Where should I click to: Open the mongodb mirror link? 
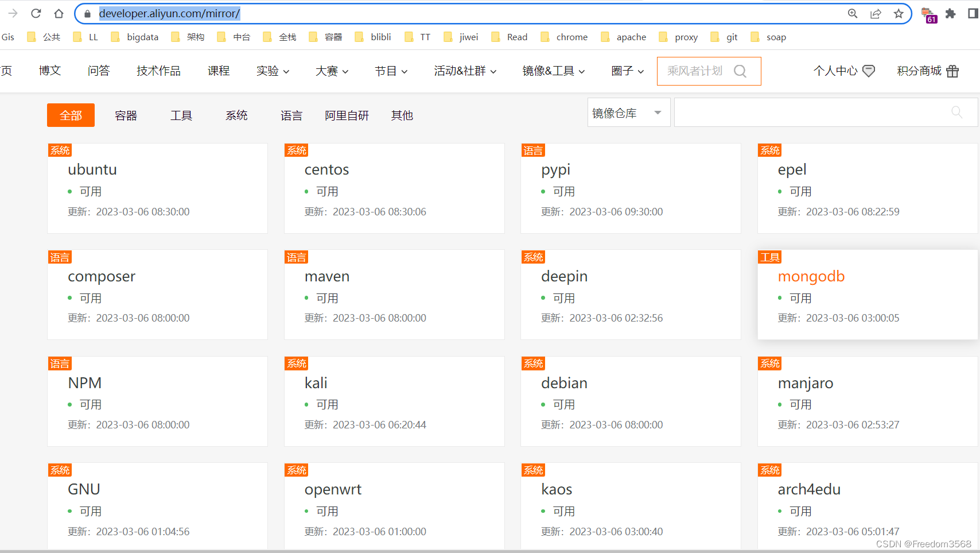811,276
